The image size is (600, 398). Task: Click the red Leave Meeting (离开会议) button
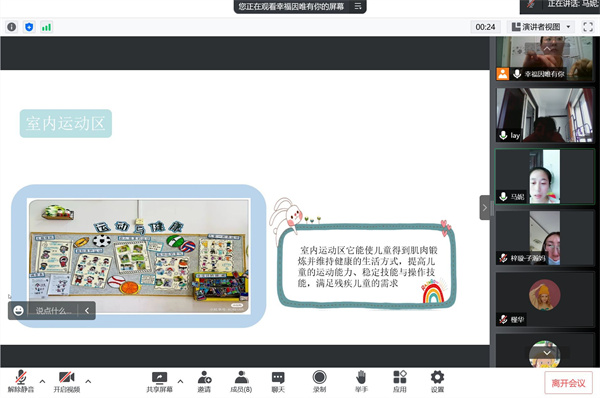(x=568, y=383)
